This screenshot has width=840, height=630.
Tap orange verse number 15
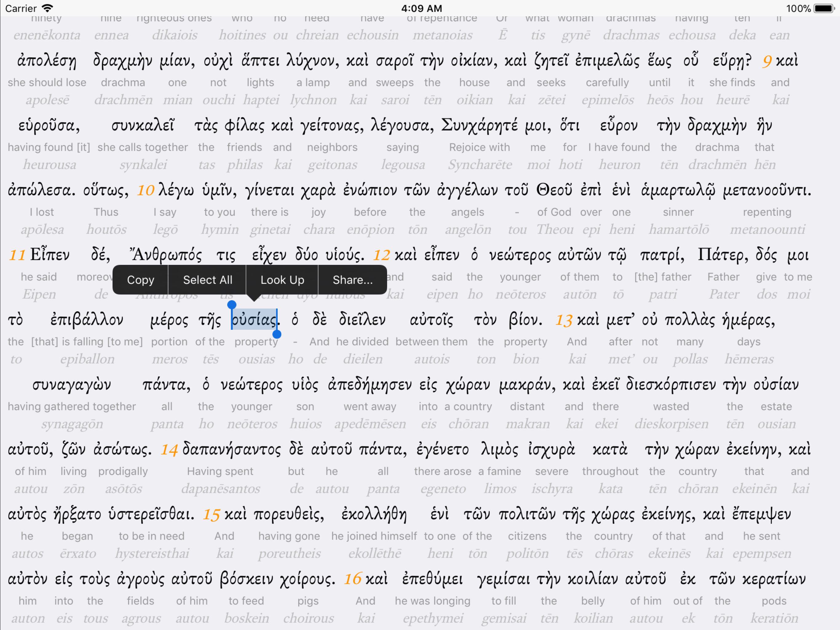[211, 515]
